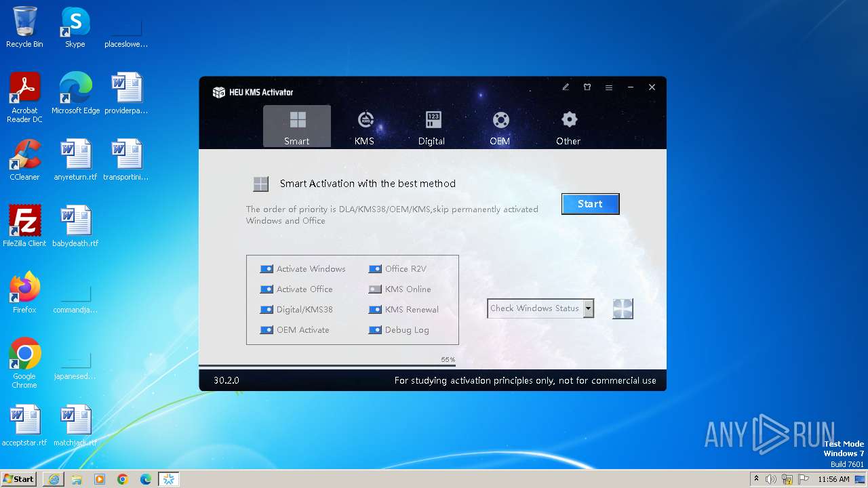Click the Windows logo button beside the status dropdown

click(623, 309)
